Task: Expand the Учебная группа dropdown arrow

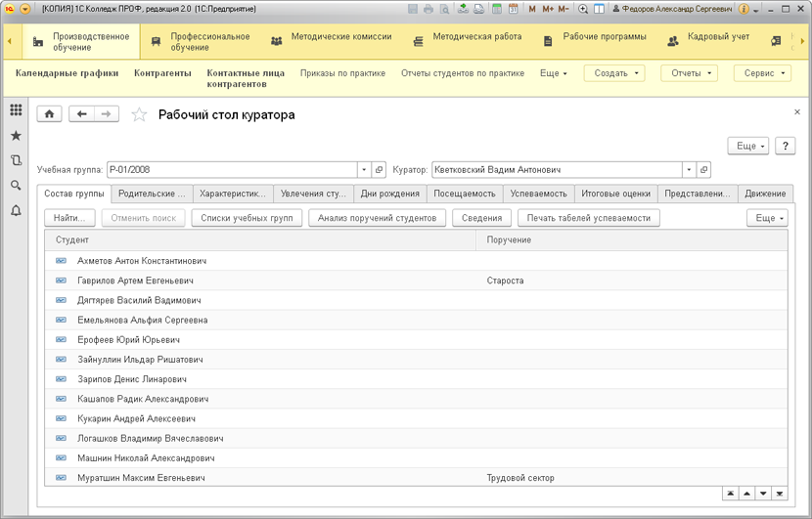Action: [364, 170]
